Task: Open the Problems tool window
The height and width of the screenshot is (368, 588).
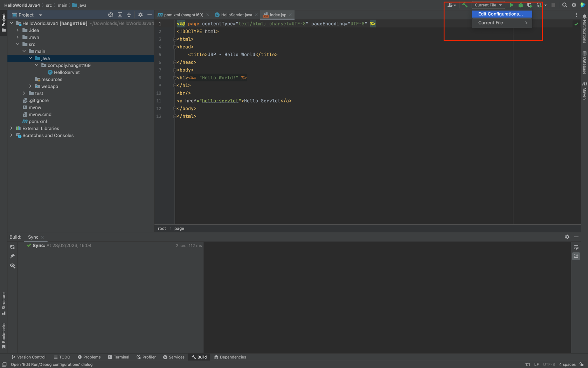Action: [89, 357]
